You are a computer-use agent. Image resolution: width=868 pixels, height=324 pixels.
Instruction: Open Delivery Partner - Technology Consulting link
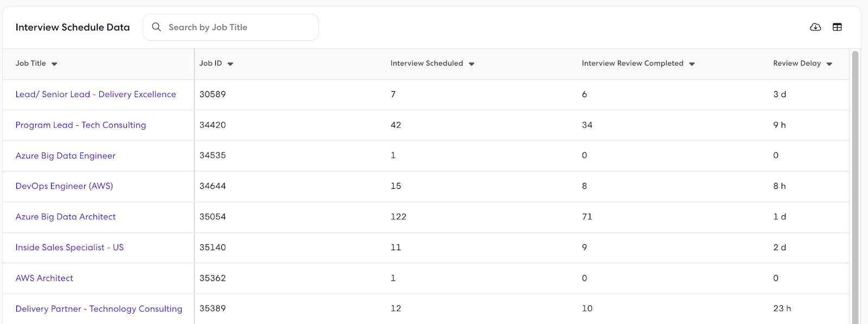[99, 309]
